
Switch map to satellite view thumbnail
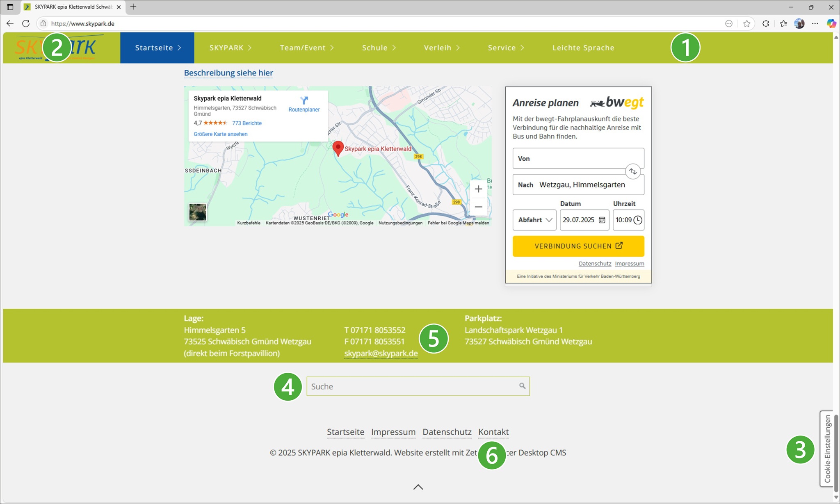point(198,212)
